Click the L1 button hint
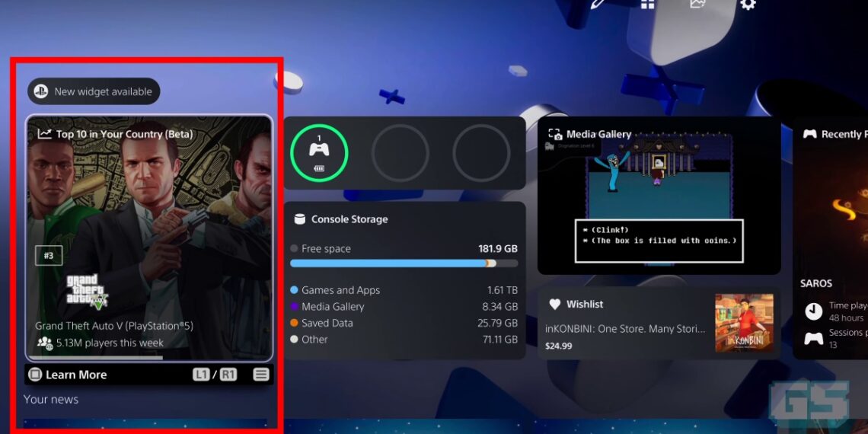Image resolution: width=868 pixels, height=434 pixels. point(201,375)
